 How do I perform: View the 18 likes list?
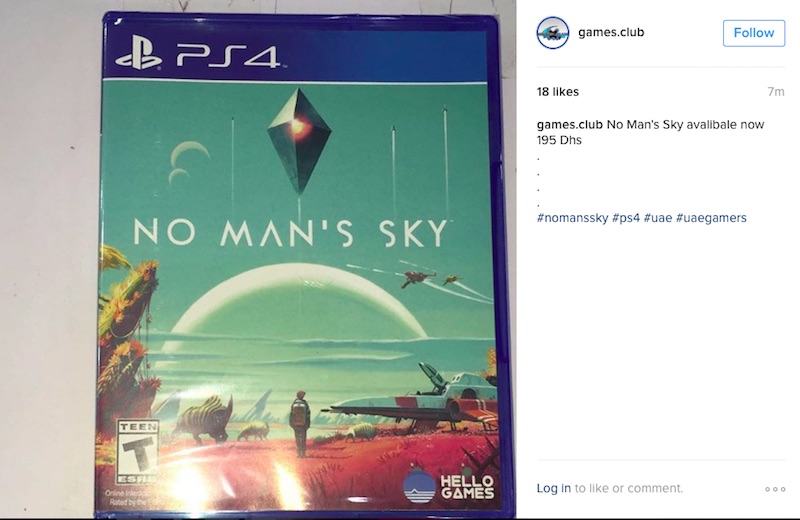(x=558, y=92)
